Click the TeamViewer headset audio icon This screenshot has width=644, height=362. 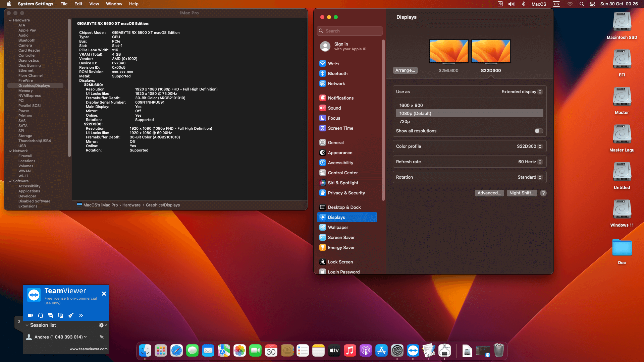click(x=41, y=315)
